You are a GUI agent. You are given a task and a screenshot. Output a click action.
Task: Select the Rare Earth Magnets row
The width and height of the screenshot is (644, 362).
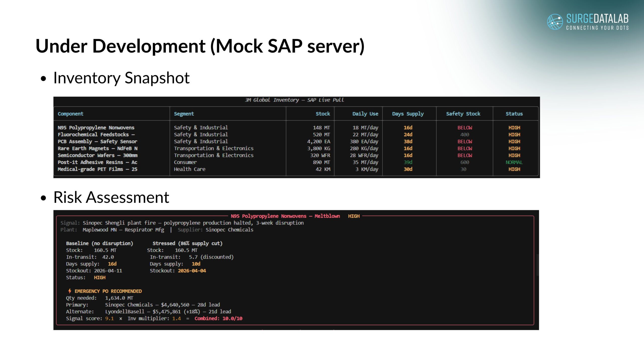pyautogui.click(x=98, y=149)
